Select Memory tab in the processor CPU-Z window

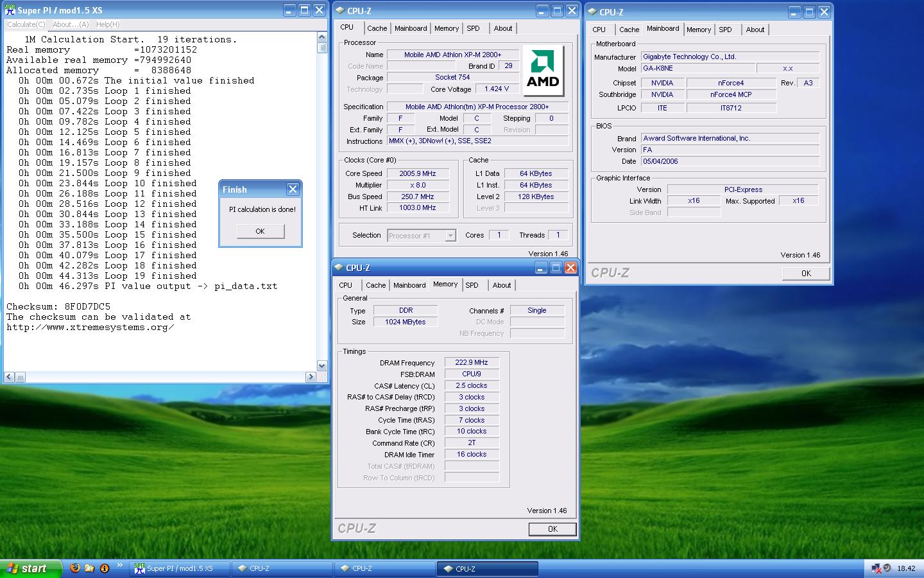[447, 28]
